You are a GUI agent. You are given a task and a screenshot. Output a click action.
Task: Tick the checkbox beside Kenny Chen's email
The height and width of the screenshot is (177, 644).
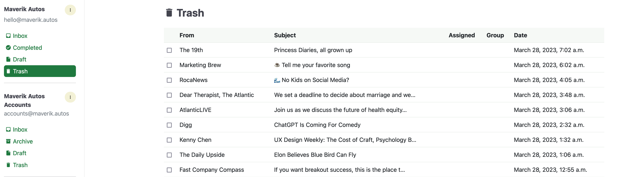pyautogui.click(x=169, y=140)
